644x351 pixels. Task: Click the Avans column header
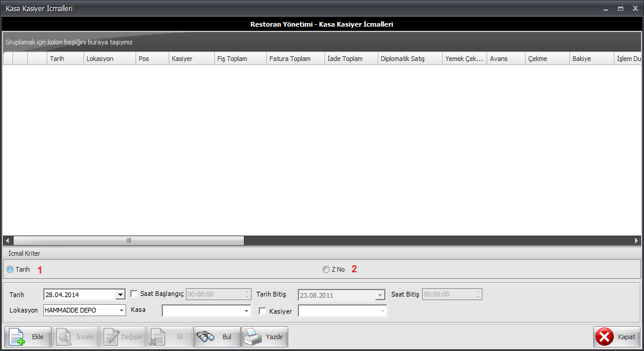pyautogui.click(x=506, y=59)
